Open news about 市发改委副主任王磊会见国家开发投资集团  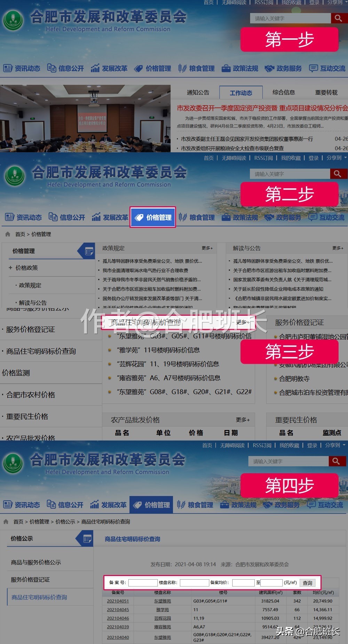coord(247,139)
